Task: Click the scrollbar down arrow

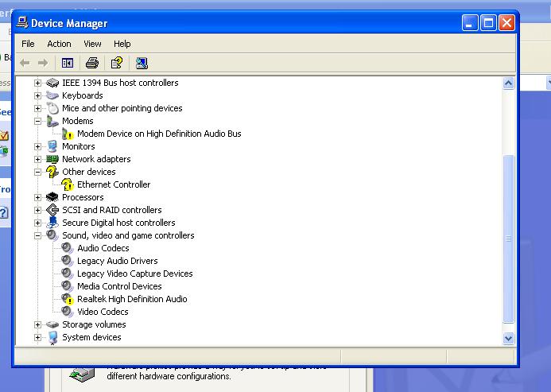Action: [509, 338]
